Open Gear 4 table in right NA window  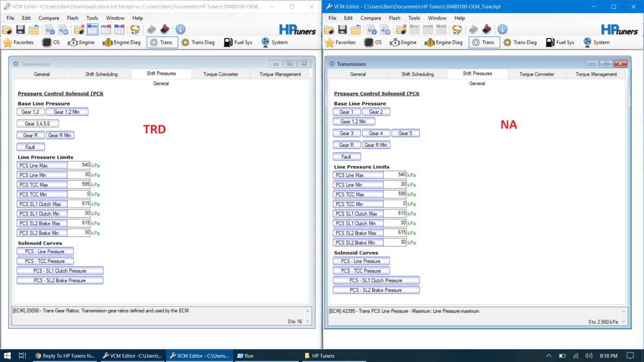[376, 133]
